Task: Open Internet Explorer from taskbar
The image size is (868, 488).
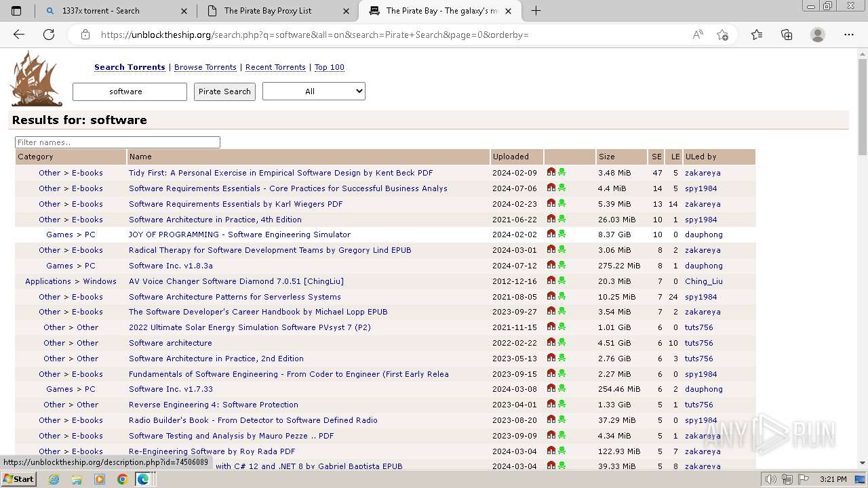Action: click(x=54, y=479)
